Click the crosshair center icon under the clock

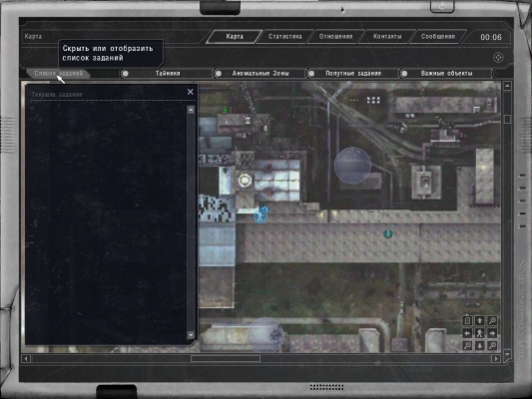[498, 58]
